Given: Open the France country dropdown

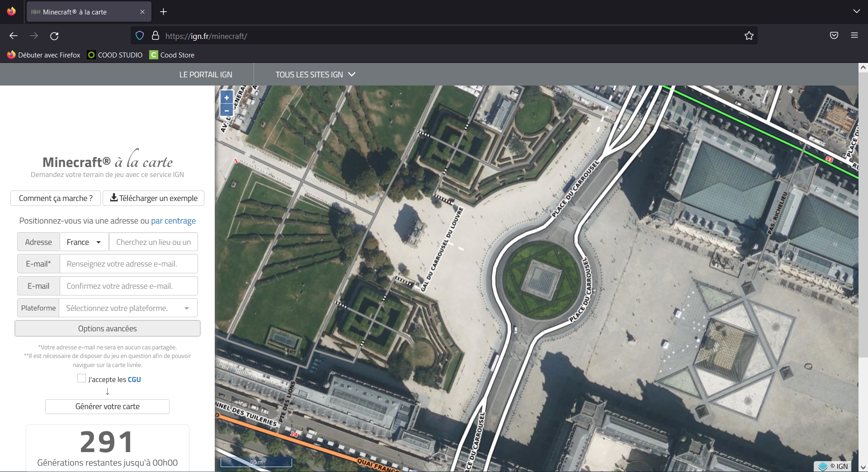Looking at the screenshot, I should pos(84,242).
